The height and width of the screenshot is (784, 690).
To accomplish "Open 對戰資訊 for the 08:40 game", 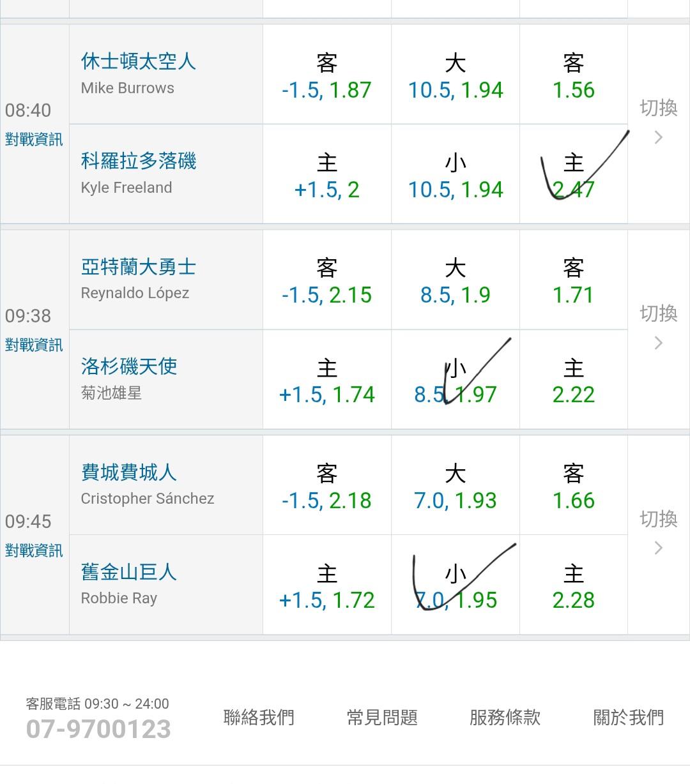I will pos(34,139).
